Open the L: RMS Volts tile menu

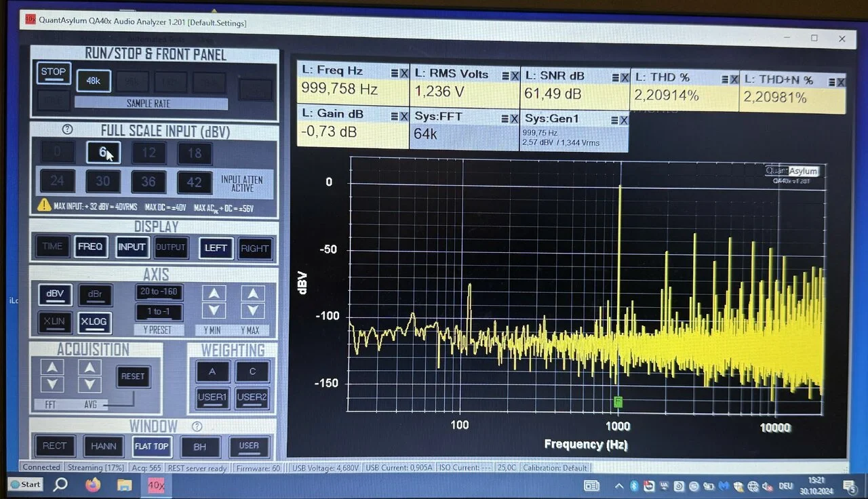tap(505, 76)
